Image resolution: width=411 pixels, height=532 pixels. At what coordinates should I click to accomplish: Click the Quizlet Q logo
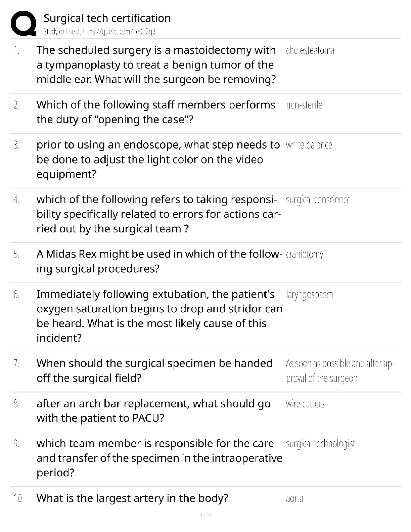point(24,24)
